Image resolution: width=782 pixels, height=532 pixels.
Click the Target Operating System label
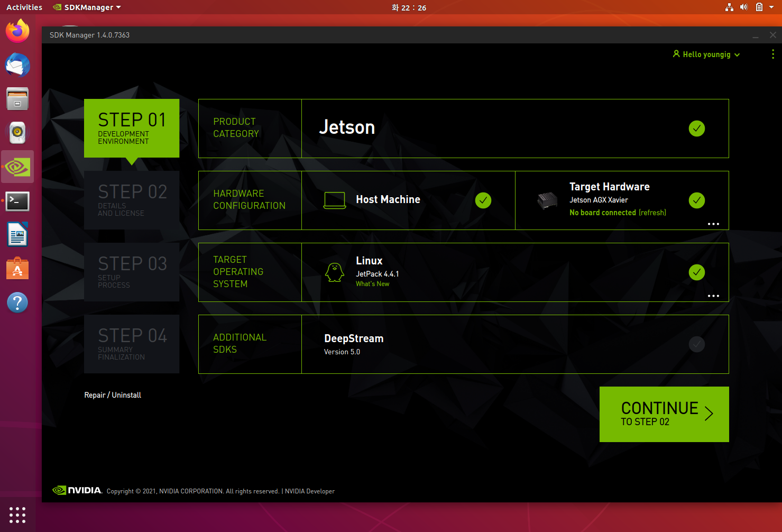[x=238, y=272]
